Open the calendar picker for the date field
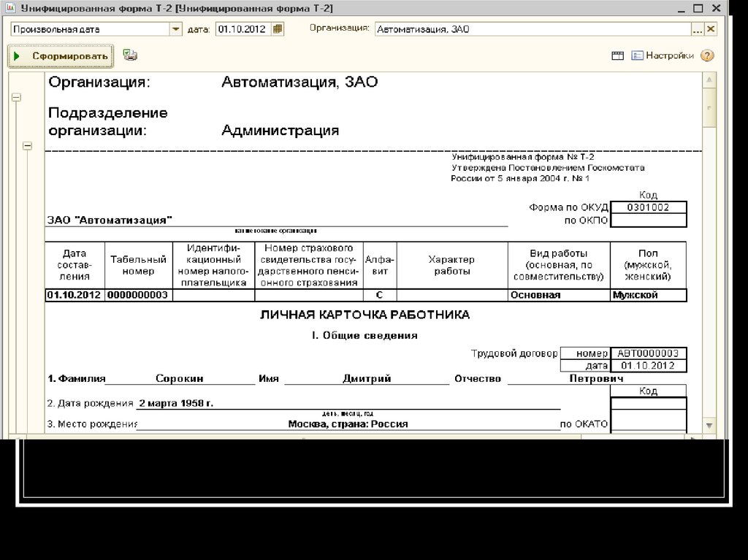 point(278,29)
